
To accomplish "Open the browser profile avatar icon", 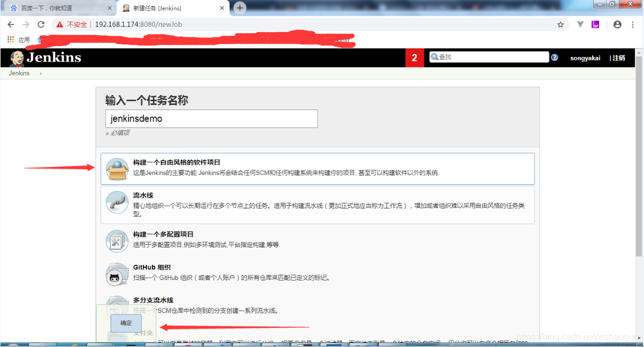I will pos(617,25).
